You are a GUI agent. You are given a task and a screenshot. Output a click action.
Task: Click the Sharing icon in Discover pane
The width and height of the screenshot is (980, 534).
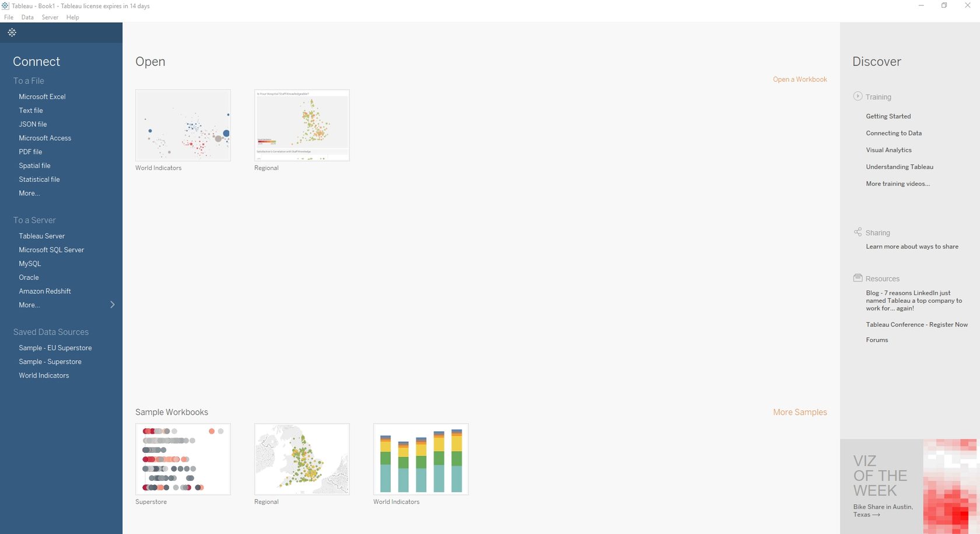857,232
